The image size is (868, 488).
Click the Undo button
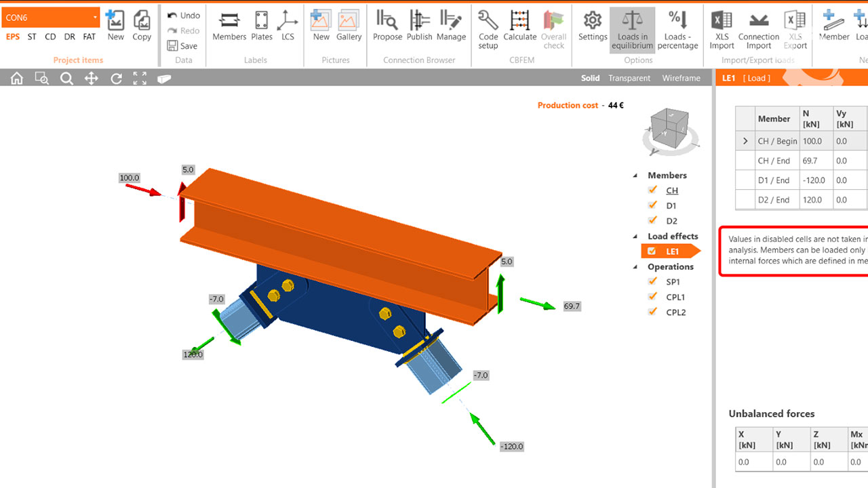(184, 16)
